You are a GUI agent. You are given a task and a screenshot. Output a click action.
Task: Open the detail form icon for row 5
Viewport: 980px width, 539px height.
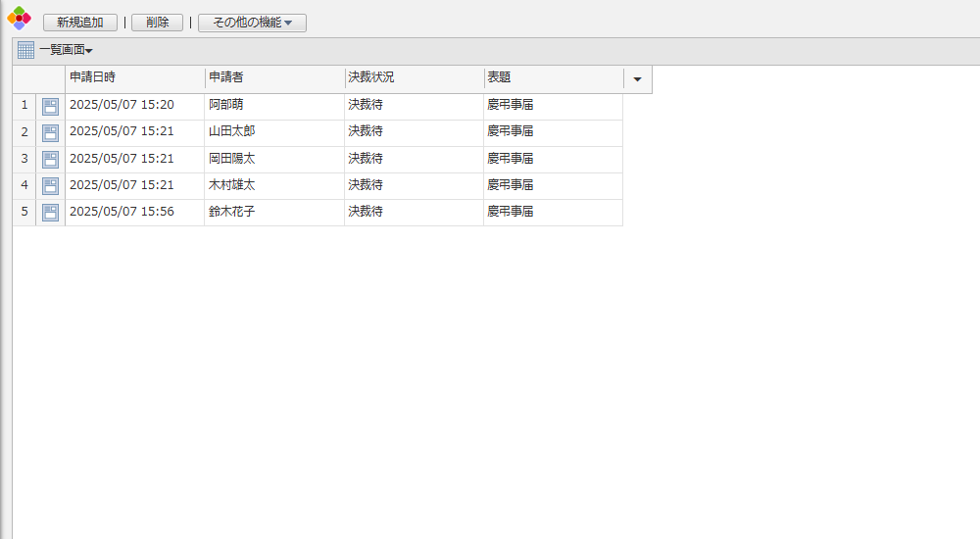[50, 212]
